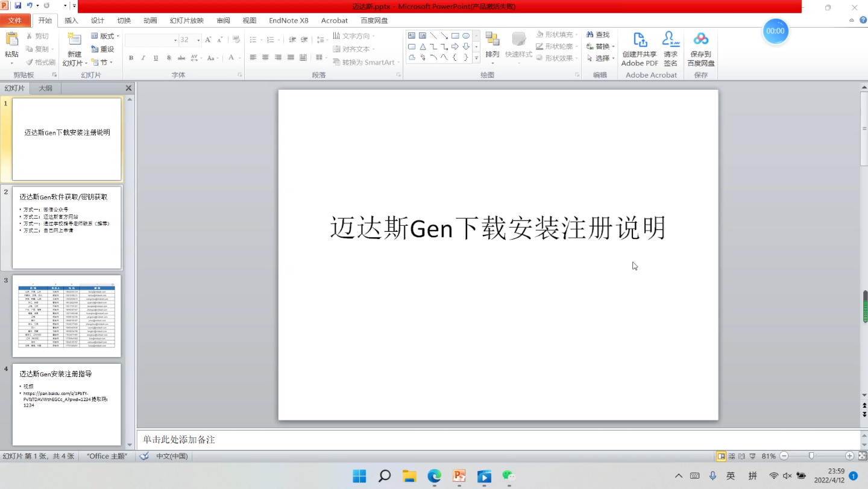Align text right in the paragraph group
This screenshot has width=868, height=489.
[x=278, y=58]
